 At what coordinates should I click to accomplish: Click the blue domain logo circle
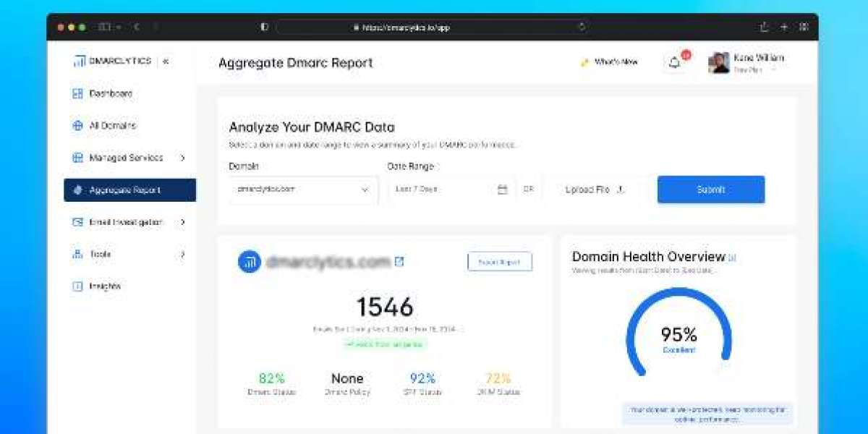[x=250, y=262]
